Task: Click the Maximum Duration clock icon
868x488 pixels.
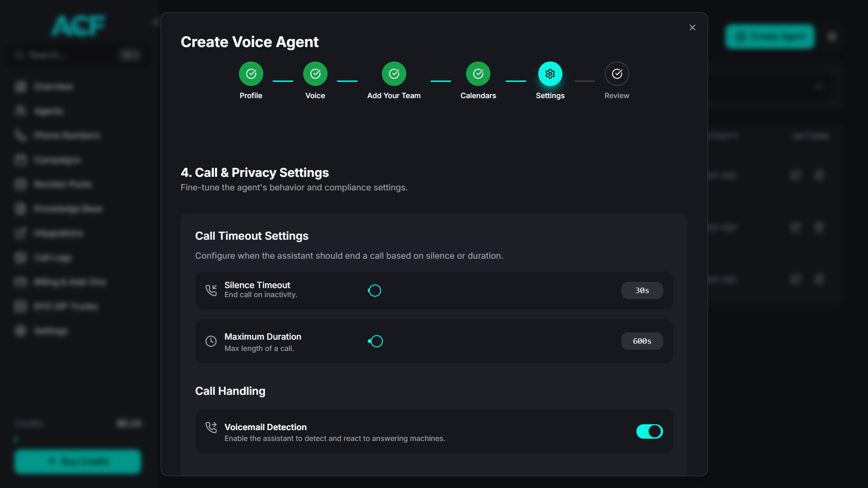Action: point(211,341)
